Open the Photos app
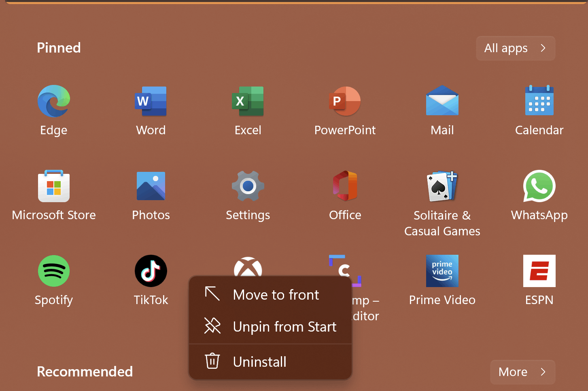Viewport: 588px width, 391px height. 151,186
